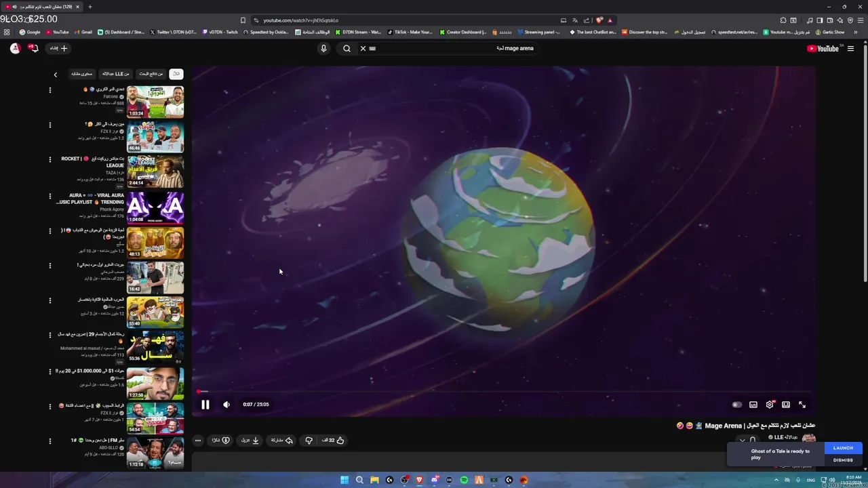
Task: Click the Brave Shields lion icon
Action: click(x=599, y=20)
